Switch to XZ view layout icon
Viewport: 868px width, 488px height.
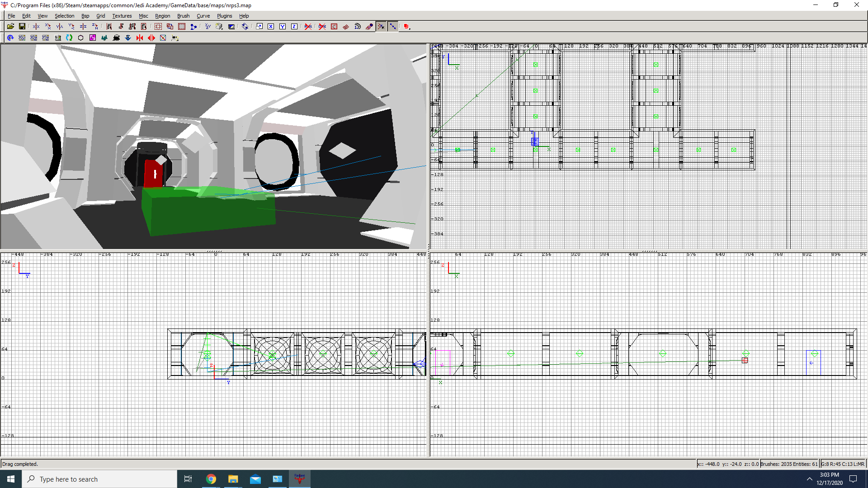click(x=34, y=38)
